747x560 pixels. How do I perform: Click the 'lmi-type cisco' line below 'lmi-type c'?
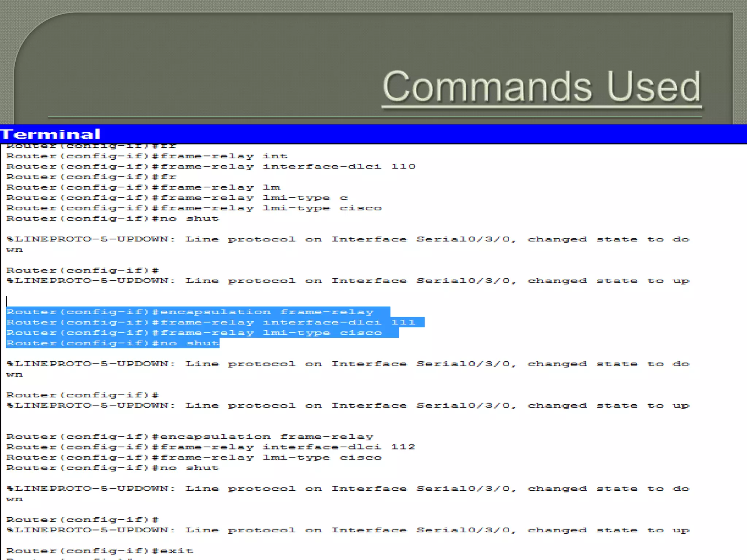[194, 208]
